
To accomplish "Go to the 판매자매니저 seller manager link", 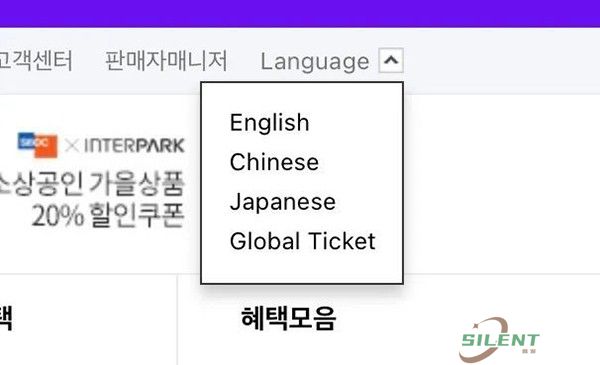I will point(166,60).
